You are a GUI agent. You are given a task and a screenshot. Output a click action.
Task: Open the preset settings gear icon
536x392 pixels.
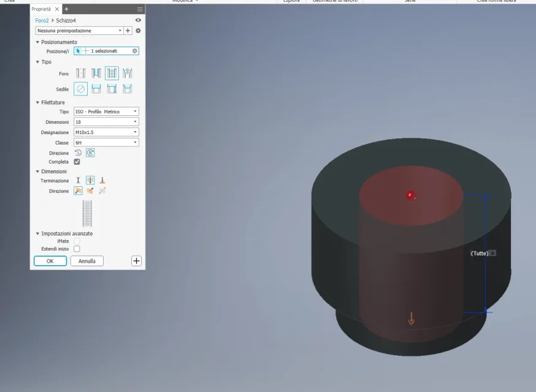(x=138, y=31)
